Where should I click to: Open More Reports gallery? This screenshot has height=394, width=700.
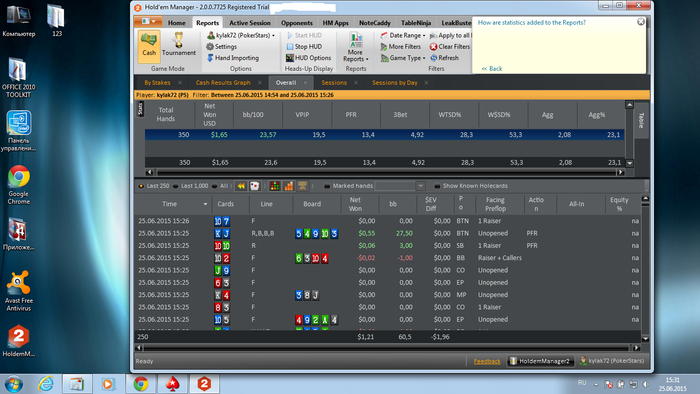click(x=355, y=47)
